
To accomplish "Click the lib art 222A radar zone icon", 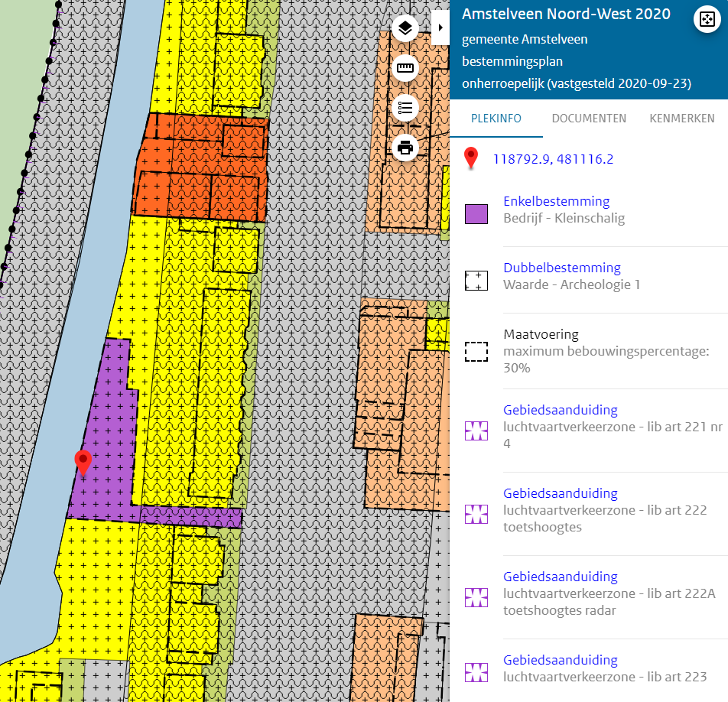I will click(x=476, y=597).
